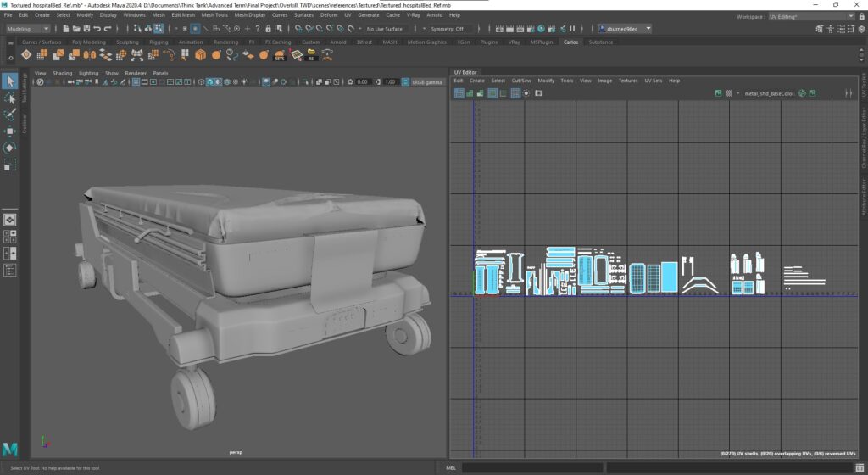Viewport: 868px width, 475px height.
Task: Open the UV Sets menu
Action: point(653,81)
